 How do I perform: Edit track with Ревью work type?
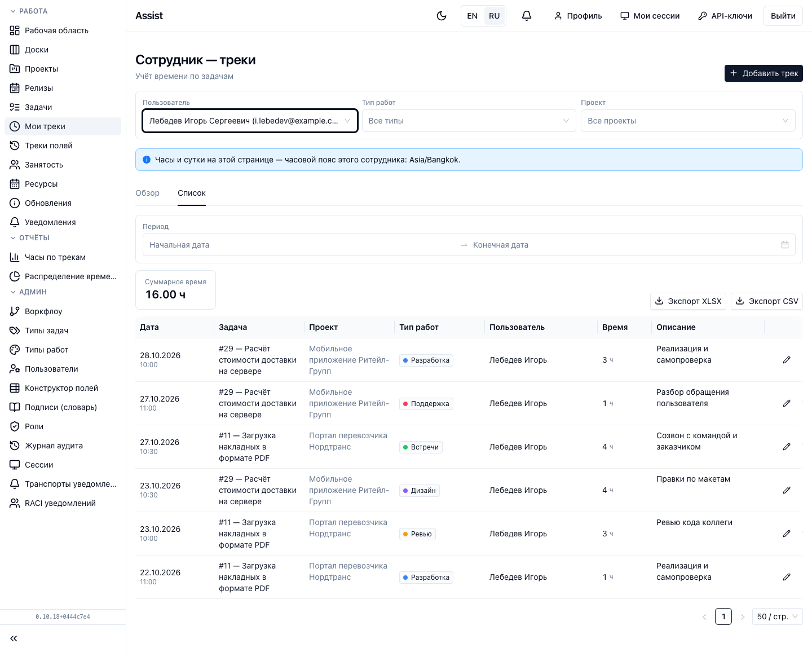(787, 534)
